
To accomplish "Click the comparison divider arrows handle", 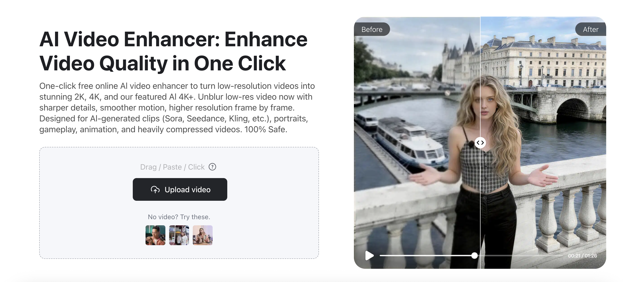I will [x=480, y=143].
